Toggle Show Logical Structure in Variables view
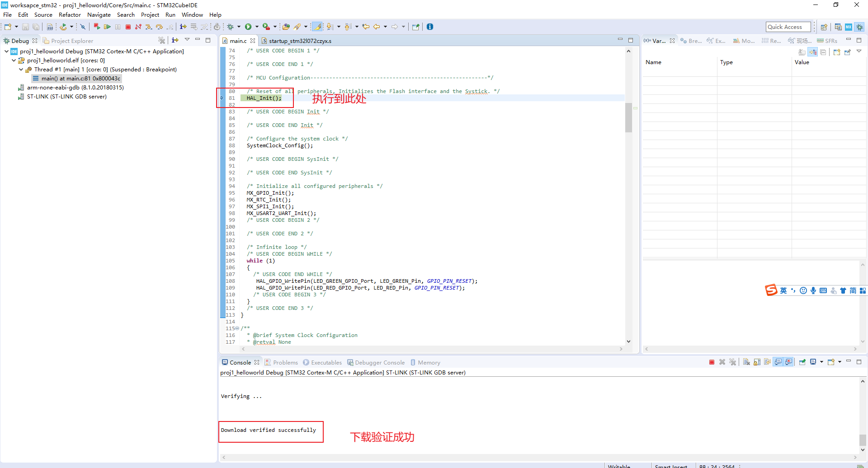Screen dimensions: 868x468 (x=813, y=52)
